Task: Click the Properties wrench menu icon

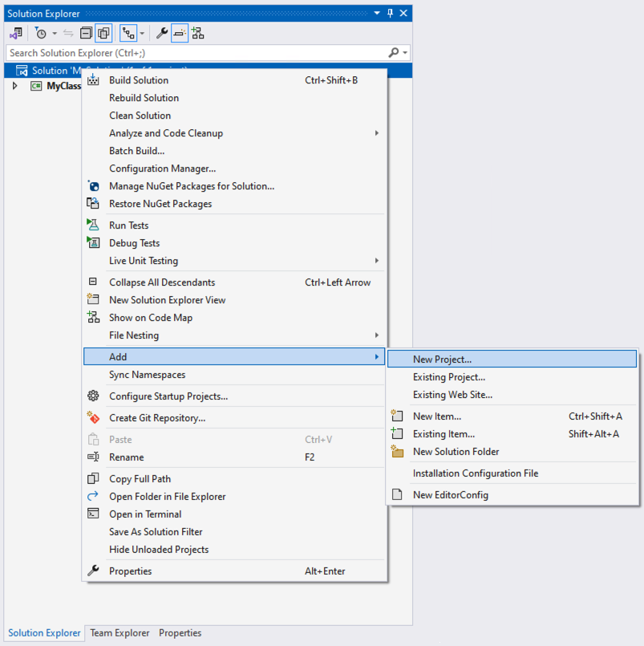Action: (x=94, y=571)
